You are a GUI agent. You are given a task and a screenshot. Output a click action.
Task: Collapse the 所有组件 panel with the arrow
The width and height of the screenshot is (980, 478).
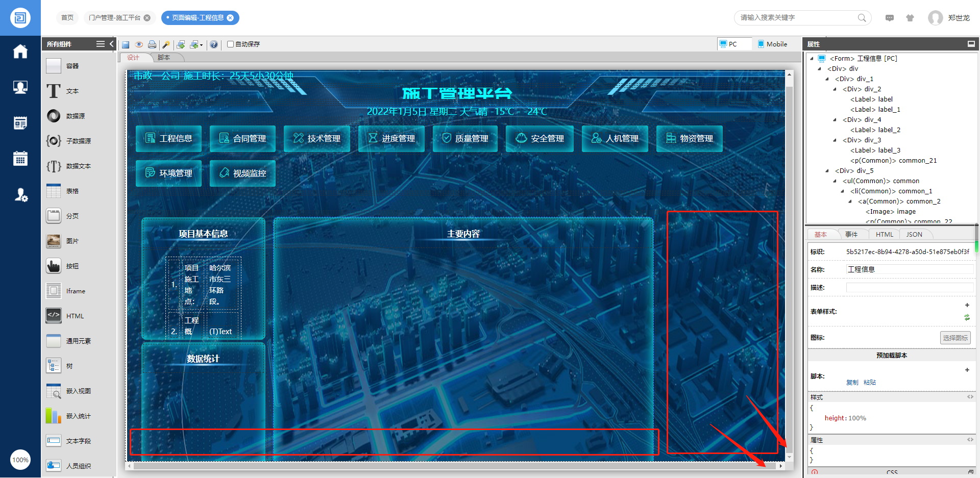tap(111, 44)
